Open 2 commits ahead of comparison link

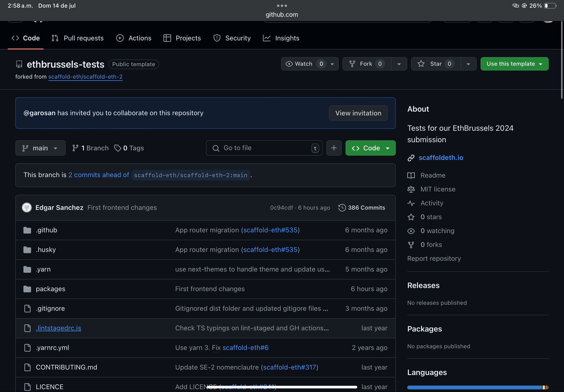click(x=99, y=175)
